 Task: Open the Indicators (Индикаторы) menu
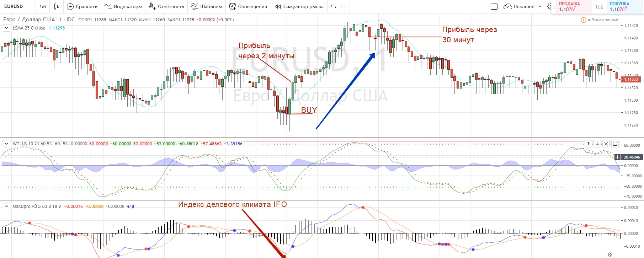(x=123, y=6)
